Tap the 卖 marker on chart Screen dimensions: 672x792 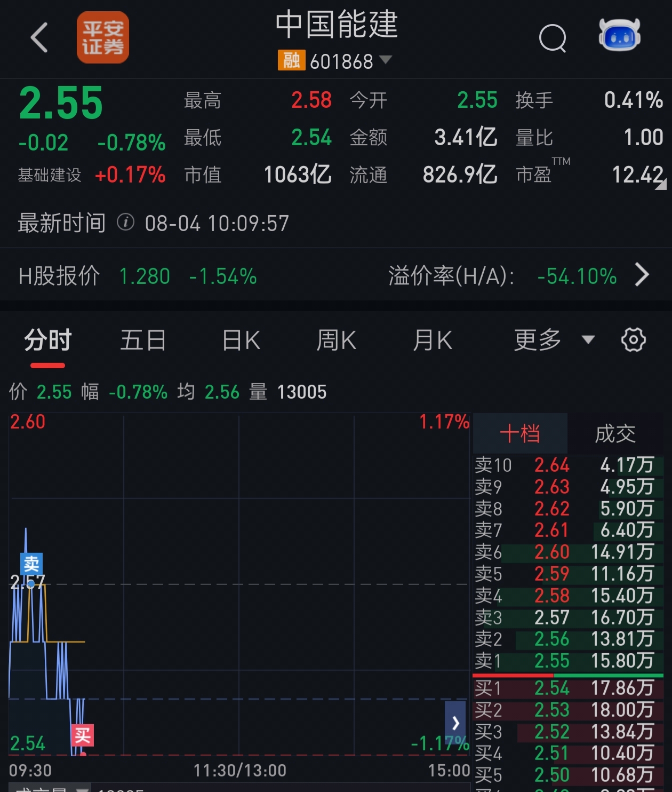pyautogui.click(x=31, y=564)
